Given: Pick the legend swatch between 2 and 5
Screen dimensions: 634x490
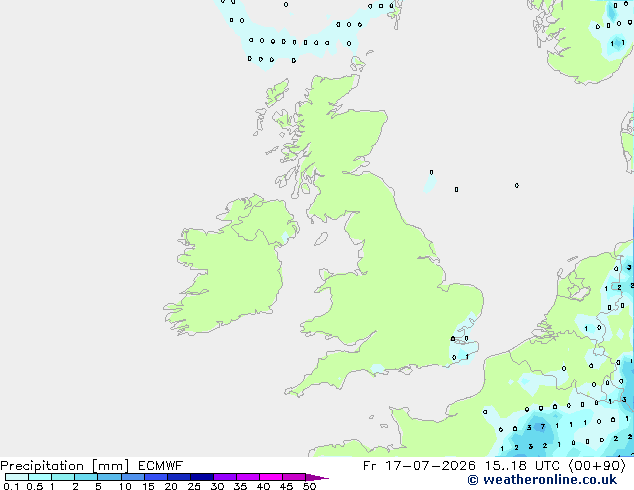Looking at the screenshot, I should click(86, 477).
